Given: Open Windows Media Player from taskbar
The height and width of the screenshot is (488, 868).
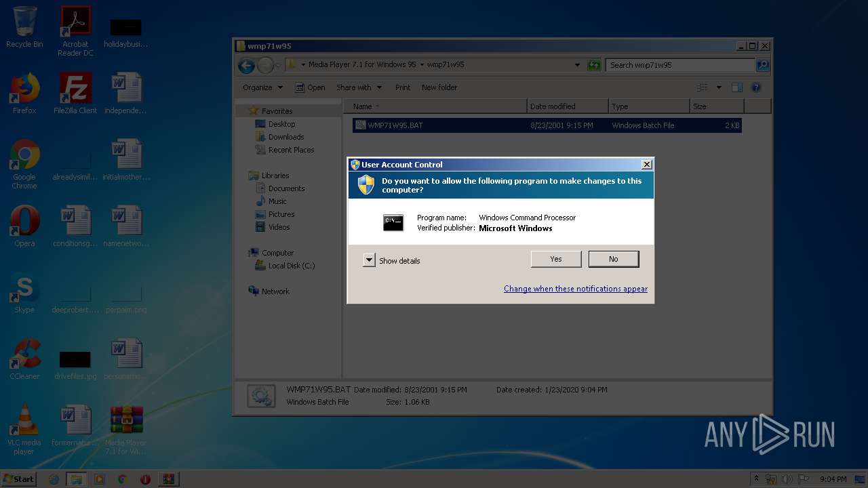Looking at the screenshot, I should (100, 479).
